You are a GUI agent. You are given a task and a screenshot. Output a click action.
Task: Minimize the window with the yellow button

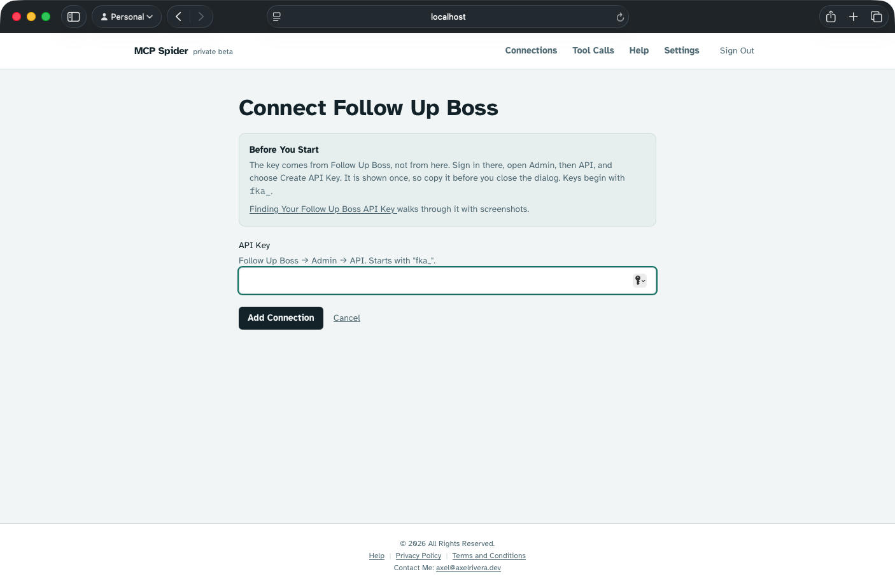31,17
